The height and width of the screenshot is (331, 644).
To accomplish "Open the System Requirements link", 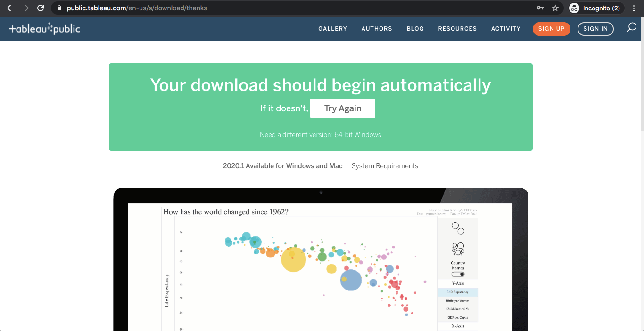I will pyautogui.click(x=385, y=166).
